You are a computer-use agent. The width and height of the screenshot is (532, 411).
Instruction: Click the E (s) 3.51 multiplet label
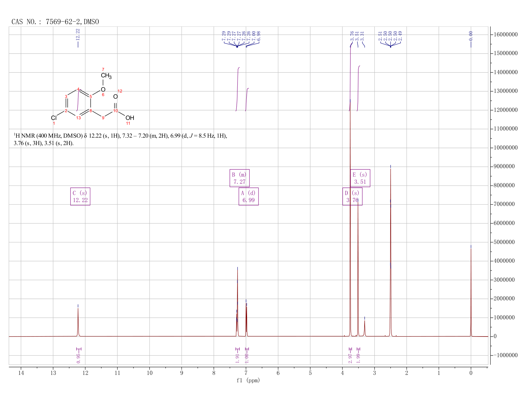(360, 178)
